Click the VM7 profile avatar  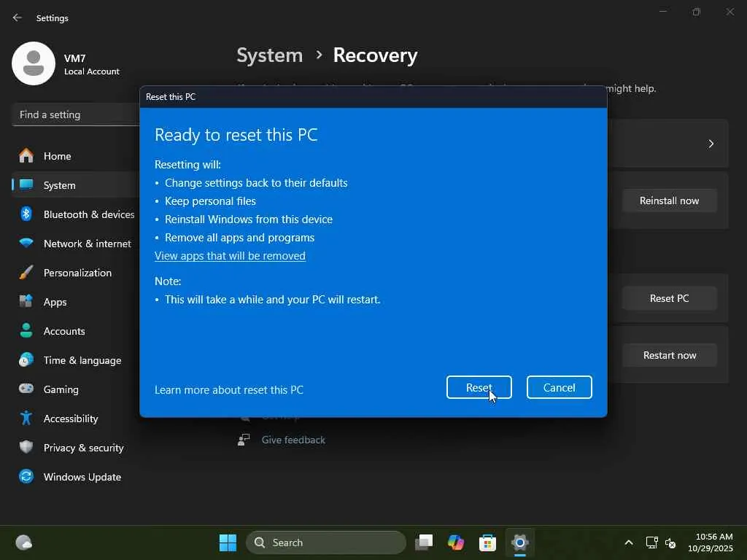34,63
